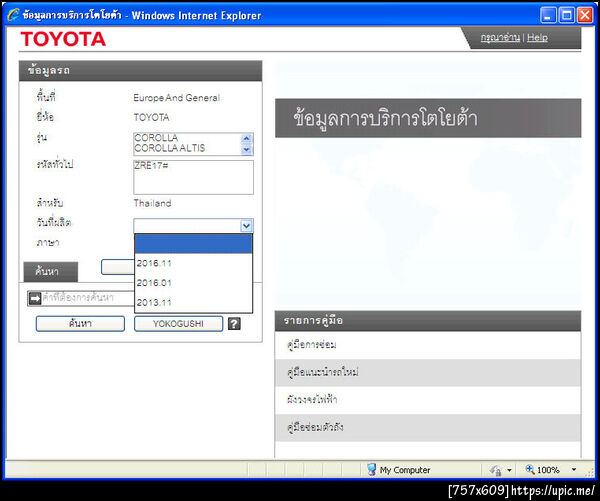Click the general code box containing ZRE17#
Image resolution: width=600 pixels, height=501 pixels.
(193, 177)
